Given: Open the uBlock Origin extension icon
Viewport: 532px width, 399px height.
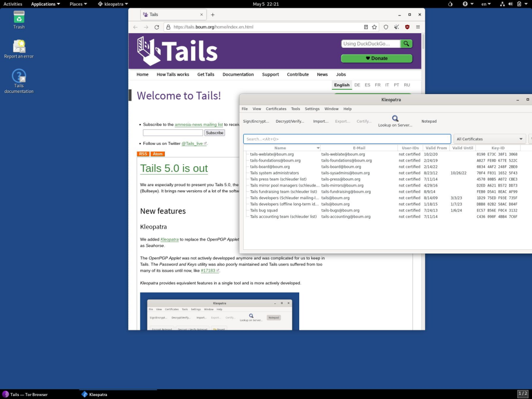Looking at the screenshot, I should pyautogui.click(x=407, y=27).
